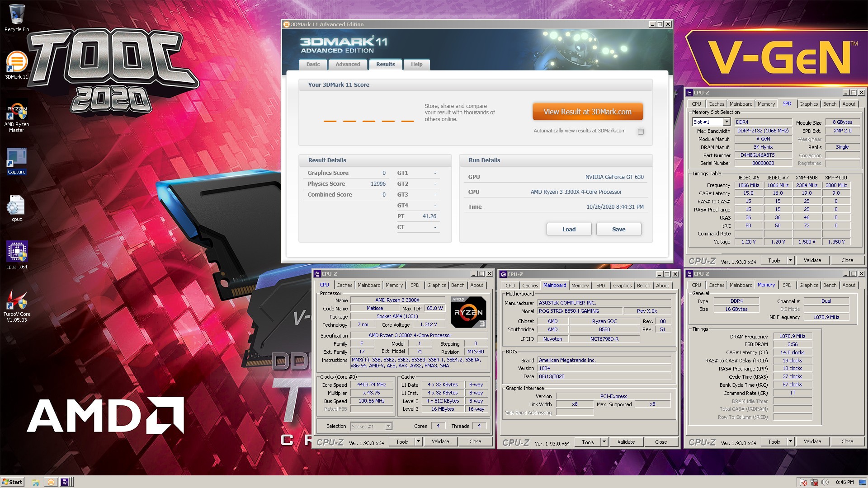Viewport: 868px width, 488px height.
Task: Open Graphics tab in Memory CPU-Z window
Action: click(x=808, y=285)
